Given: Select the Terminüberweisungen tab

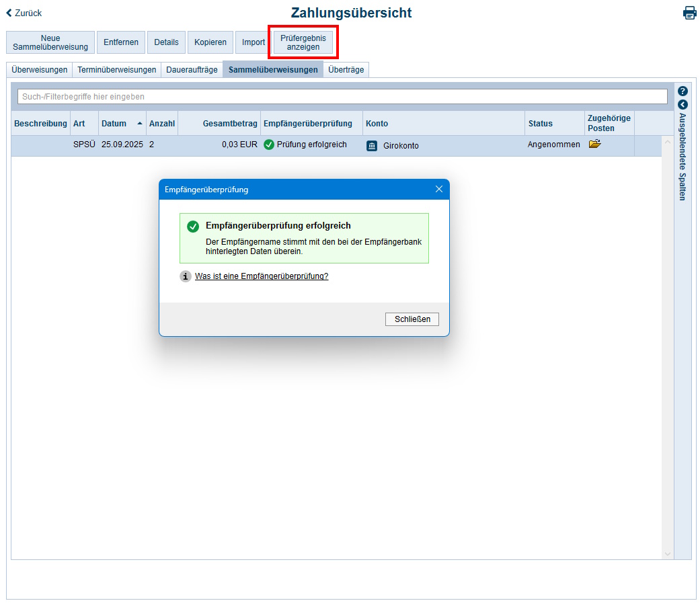Looking at the screenshot, I should tap(116, 70).
